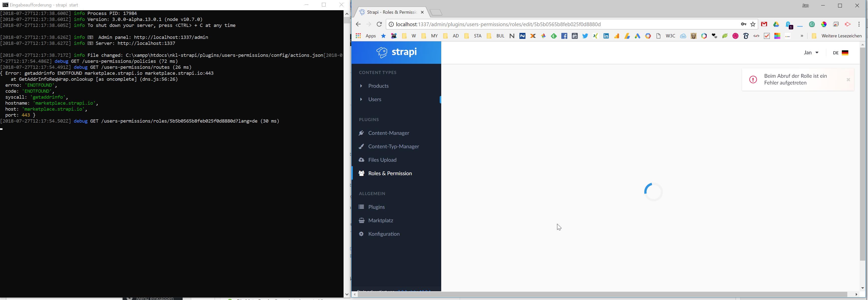Viewport: 868px width, 300px height.
Task: Open the Xing bookmark icon
Action: (595, 36)
